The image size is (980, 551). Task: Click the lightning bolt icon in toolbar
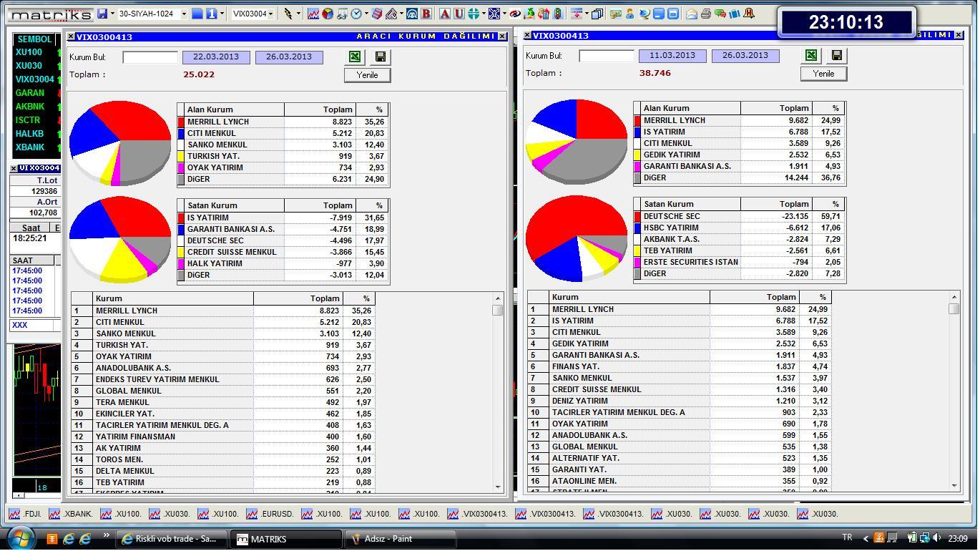[x=288, y=14]
